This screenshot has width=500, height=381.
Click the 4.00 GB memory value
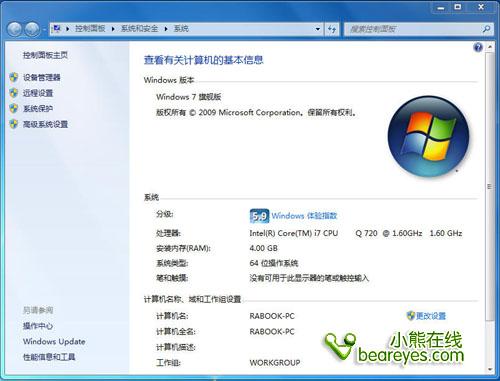tap(263, 248)
